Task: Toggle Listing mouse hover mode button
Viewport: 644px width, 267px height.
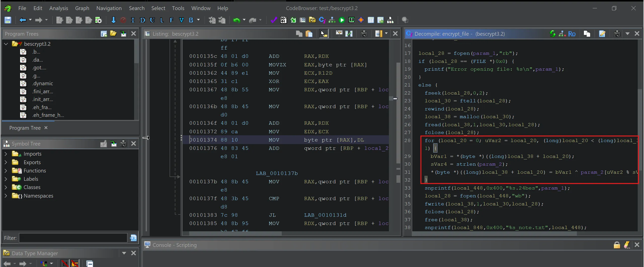Action: 324,34
